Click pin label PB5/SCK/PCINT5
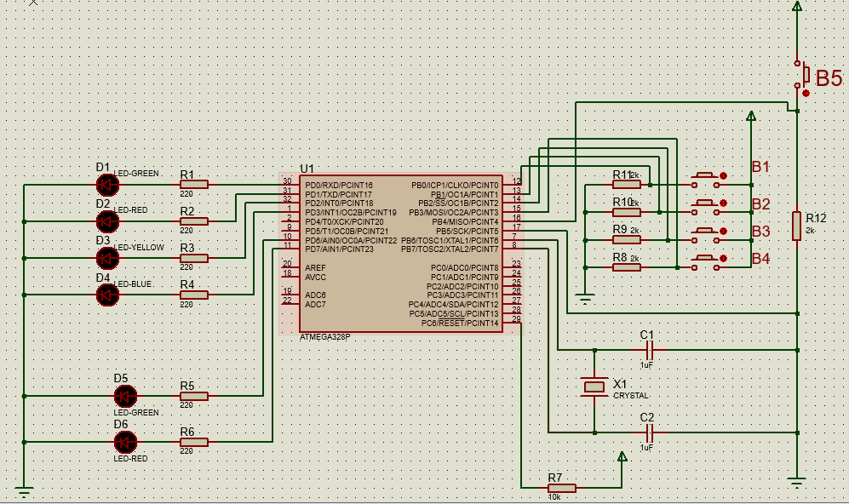Screen dimensions: 849x504 point(467,232)
